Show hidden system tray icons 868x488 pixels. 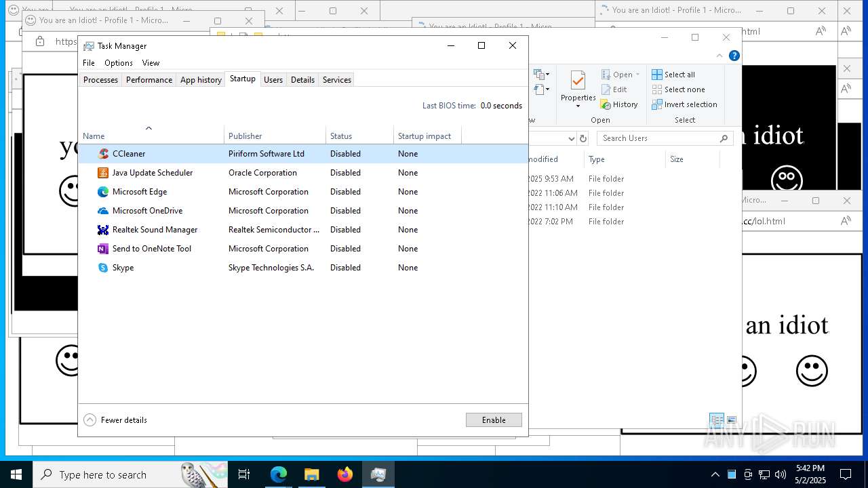click(715, 474)
